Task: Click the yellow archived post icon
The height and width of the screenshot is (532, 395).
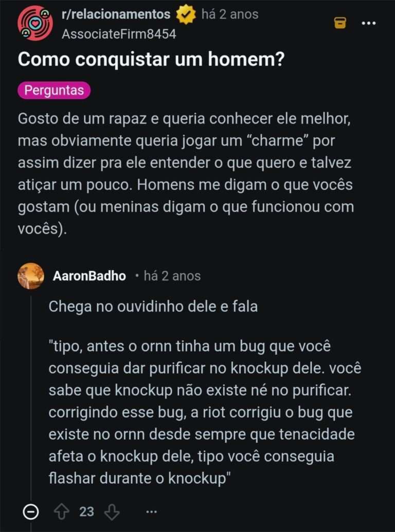Action: coord(340,23)
